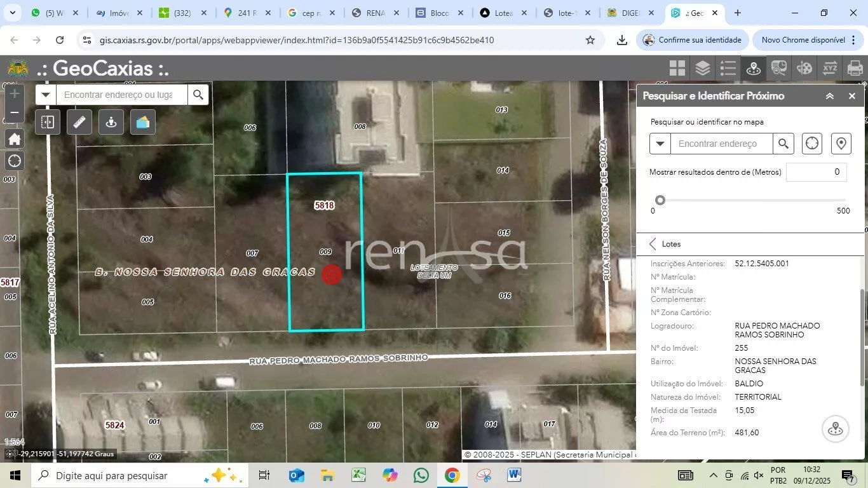
Task: Open the XYZ coordinate conversion tool
Action: point(830,68)
